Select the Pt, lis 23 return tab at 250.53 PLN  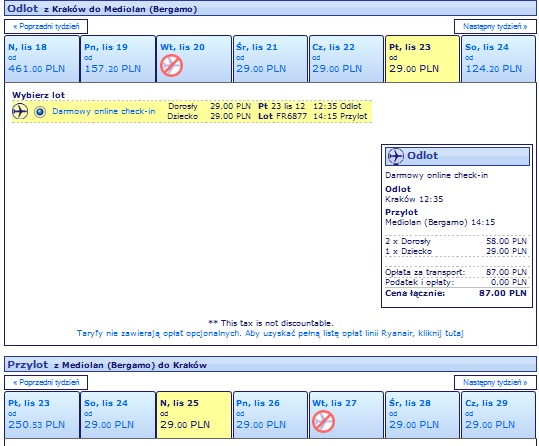tap(42, 415)
